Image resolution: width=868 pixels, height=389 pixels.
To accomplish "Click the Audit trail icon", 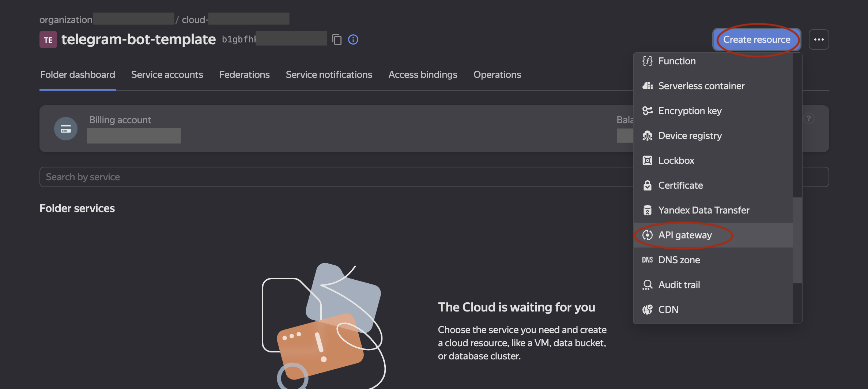I will 648,285.
